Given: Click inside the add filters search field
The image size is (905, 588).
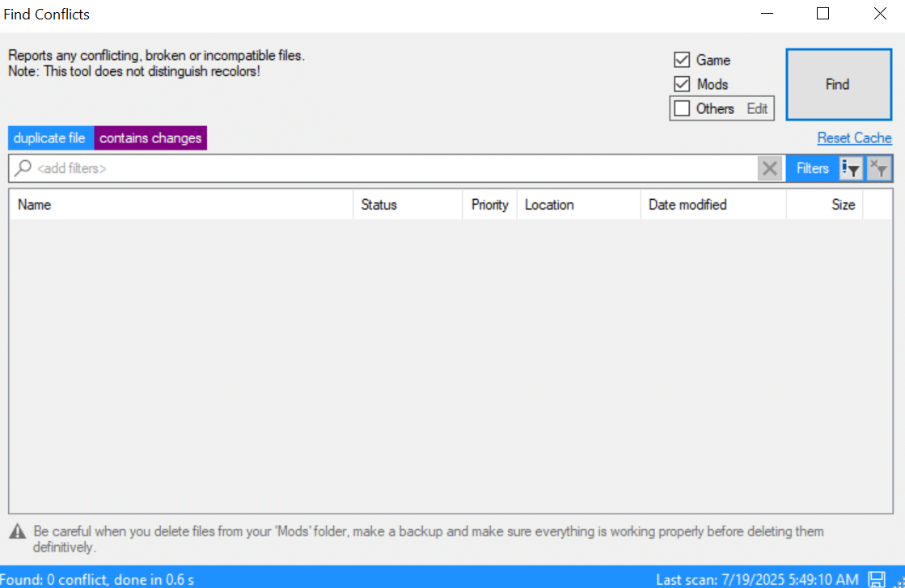Looking at the screenshot, I should pyautogui.click(x=324, y=168).
